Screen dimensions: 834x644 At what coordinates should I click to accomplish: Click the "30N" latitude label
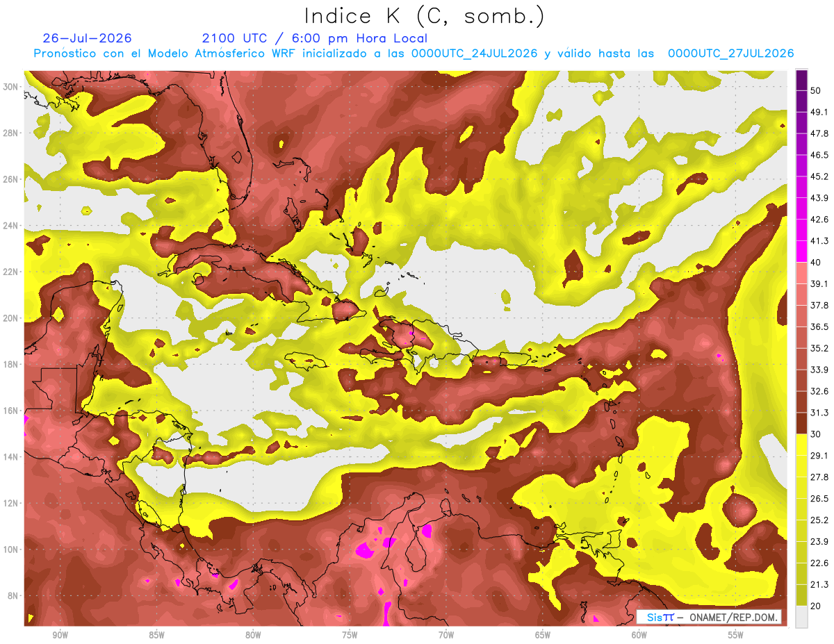11,87
